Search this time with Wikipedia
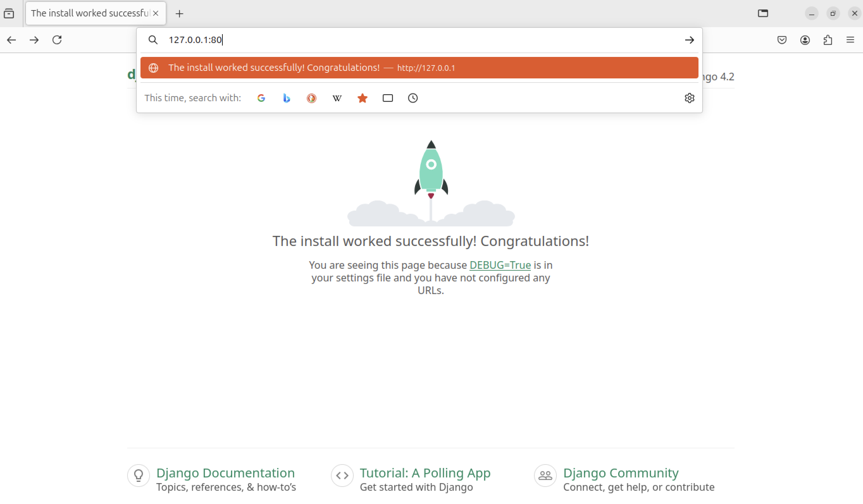 tap(337, 98)
